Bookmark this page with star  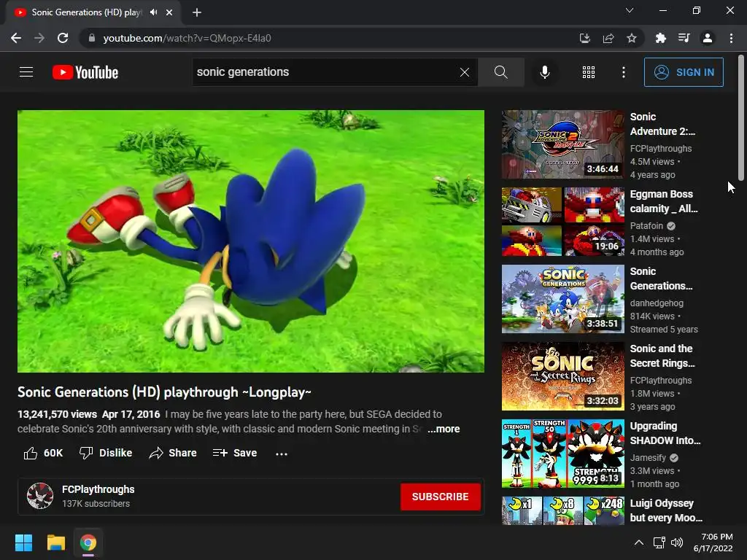pyautogui.click(x=632, y=38)
